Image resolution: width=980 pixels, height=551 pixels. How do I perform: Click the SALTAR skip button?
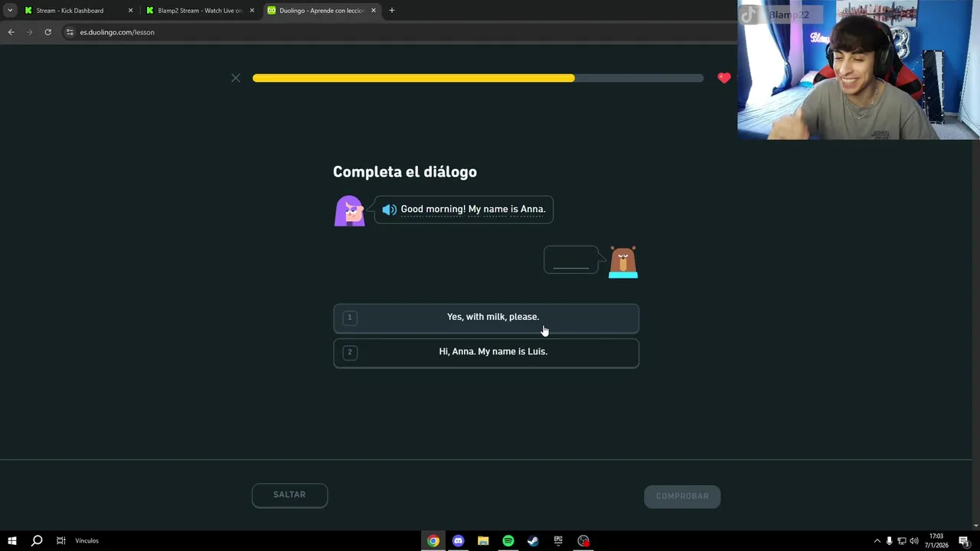(x=289, y=495)
